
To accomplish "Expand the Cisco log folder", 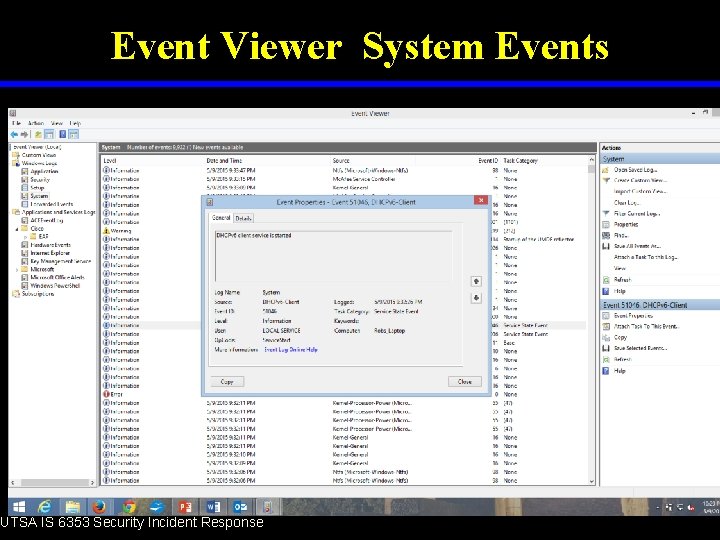I will tap(17, 229).
